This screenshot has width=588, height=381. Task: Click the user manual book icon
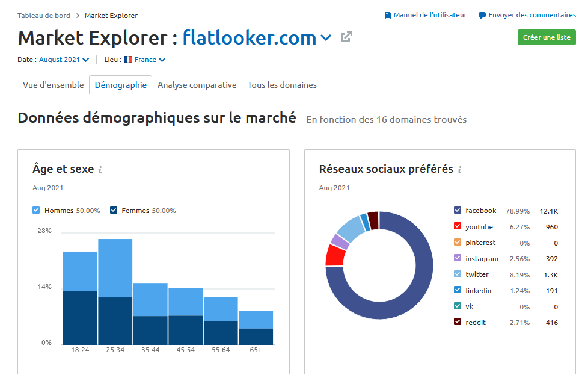tap(388, 16)
